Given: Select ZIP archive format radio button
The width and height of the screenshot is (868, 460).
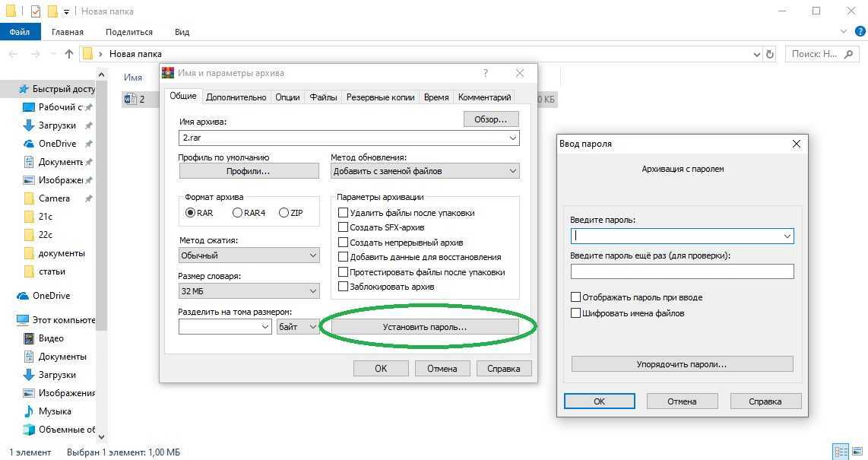Looking at the screenshot, I should [x=284, y=213].
